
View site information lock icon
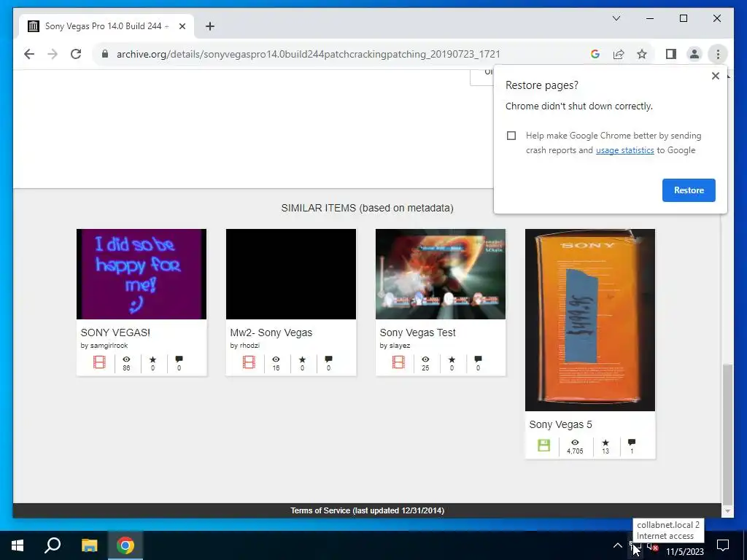(x=105, y=54)
